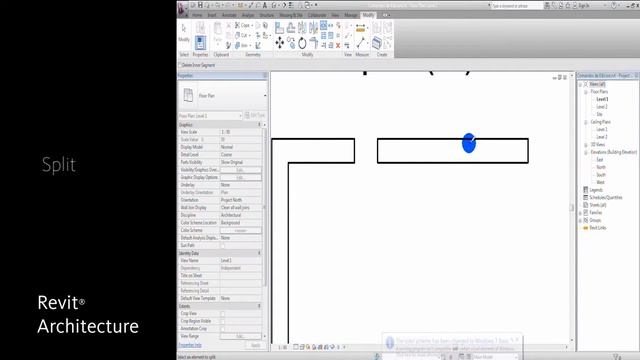The width and height of the screenshot is (640, 360).
Task: Expand the Groups tree node
Action: coord(580,220)
